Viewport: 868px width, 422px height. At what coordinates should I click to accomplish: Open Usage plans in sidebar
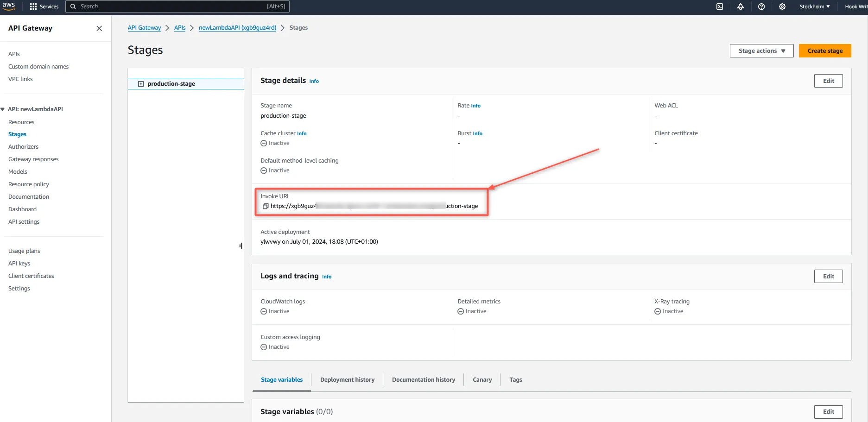click(x=24, y=251)
